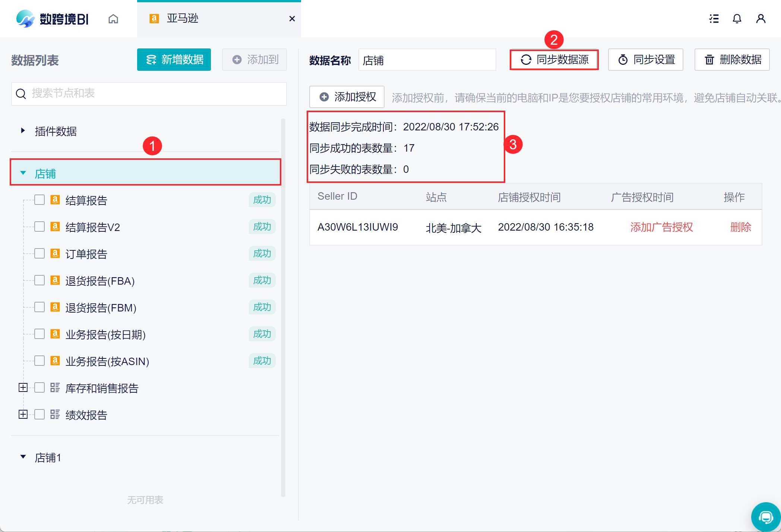Close the 亚马逊 tab
781x532 pixels.
[292, 19]
